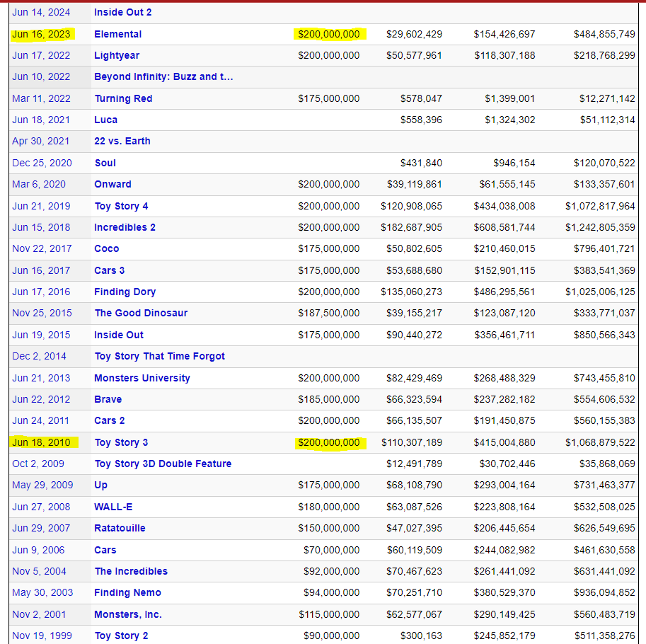Open the Ratatouille movie link
Screen dimensions: 646x644
click(120, 528)
